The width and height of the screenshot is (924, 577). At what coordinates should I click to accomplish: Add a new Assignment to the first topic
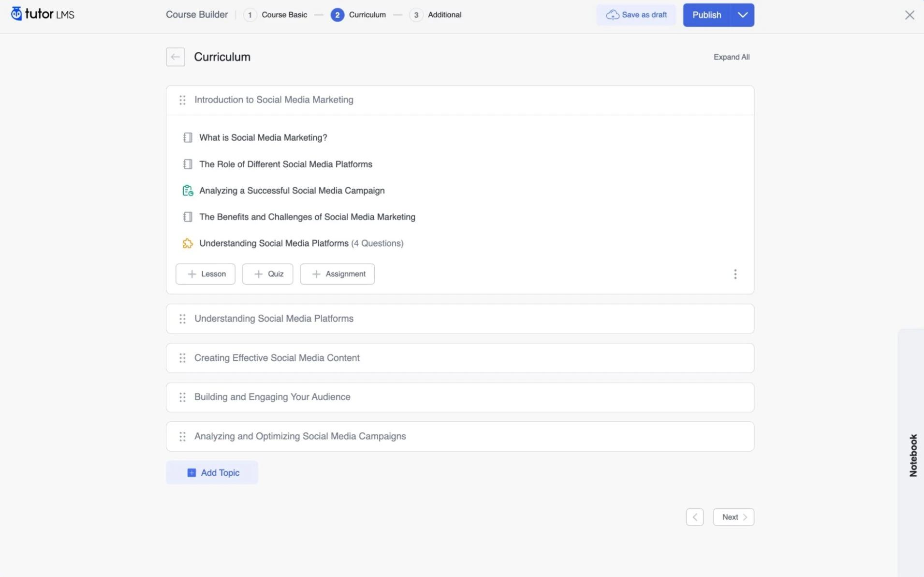[337, 274]
